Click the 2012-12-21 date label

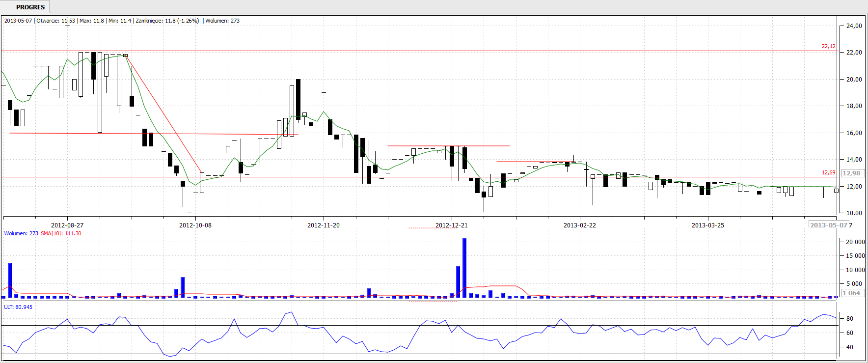pyautogui.click(x=451, y=225)
